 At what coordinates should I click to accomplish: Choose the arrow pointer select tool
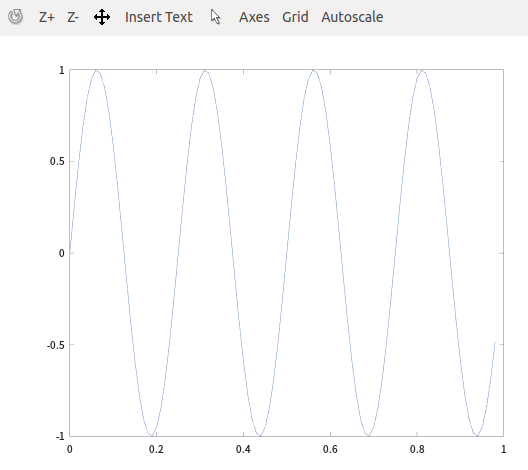216,17
